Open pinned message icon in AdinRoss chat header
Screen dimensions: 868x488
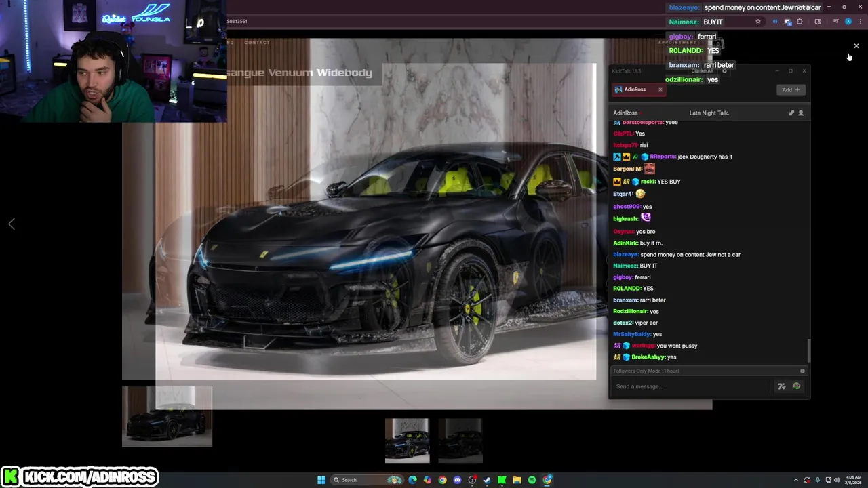[x=791, y=113]
